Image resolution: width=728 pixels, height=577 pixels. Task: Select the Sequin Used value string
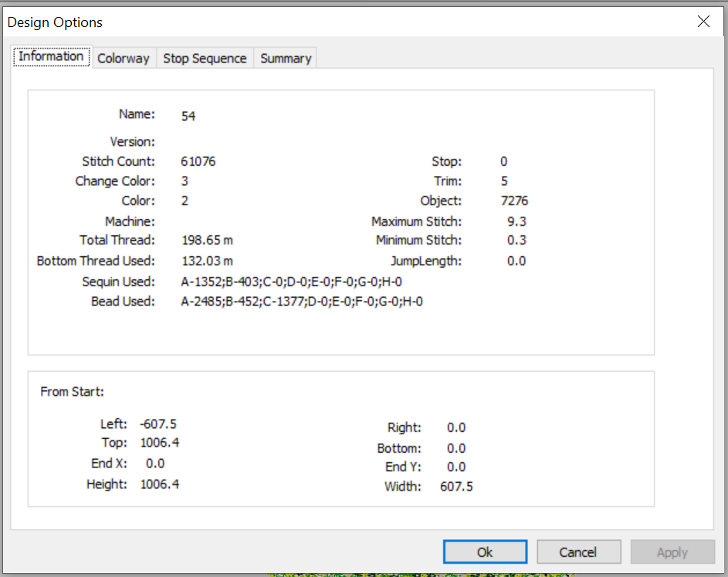point(292,282)
